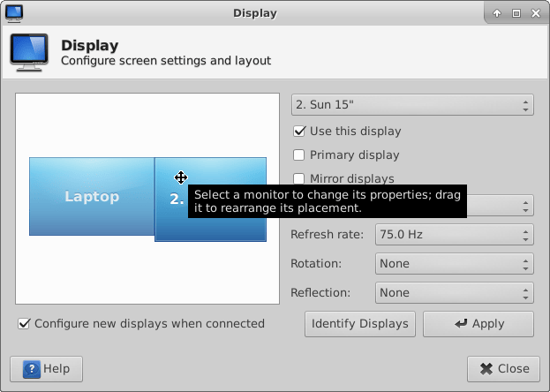550x392 pixels.
Task: Maximize the Display window
Action: [516, 13]
